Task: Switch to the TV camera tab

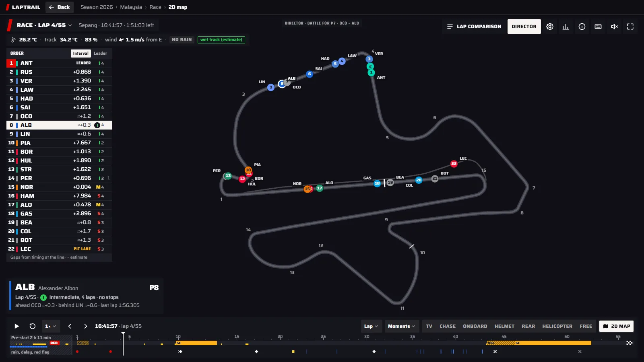Action: click(x=429, y=326)
